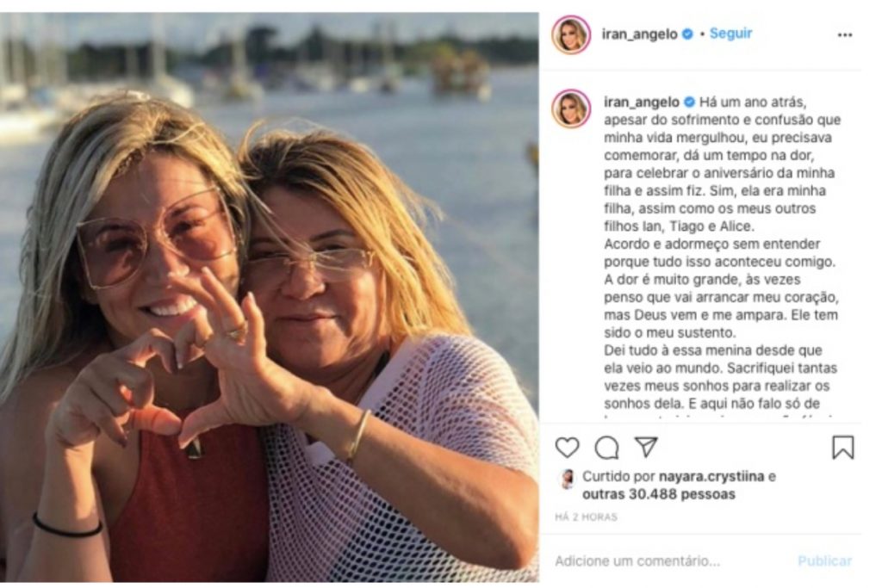Click the profile avatar next to the caption
Viewport: 882px width, 588px height.
pos(570,108)
